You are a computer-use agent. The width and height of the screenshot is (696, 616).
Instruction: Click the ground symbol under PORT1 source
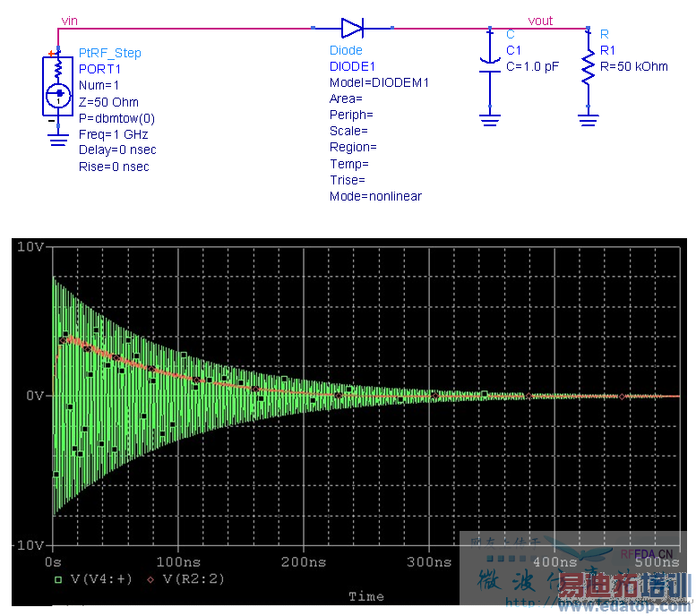click(x=58, y=140)
